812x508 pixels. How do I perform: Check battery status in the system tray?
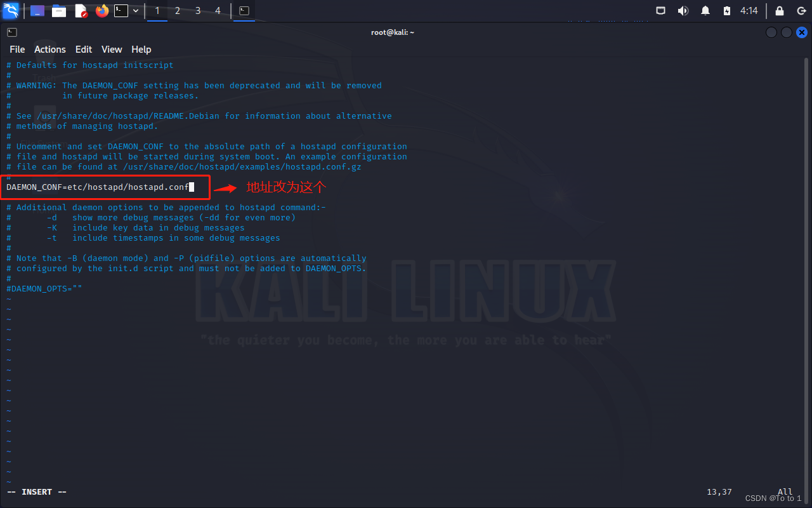[726, 10]
